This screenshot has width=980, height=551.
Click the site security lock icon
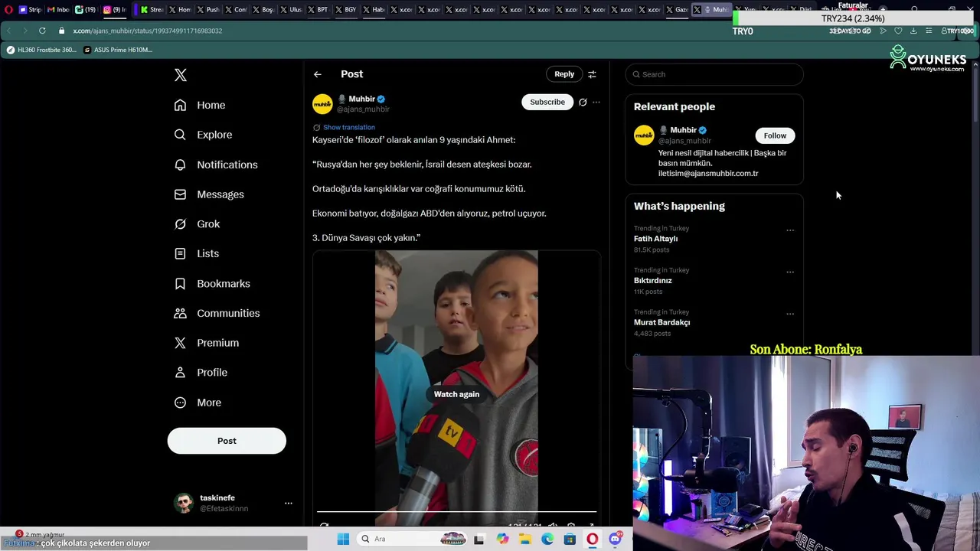point(62,31)
